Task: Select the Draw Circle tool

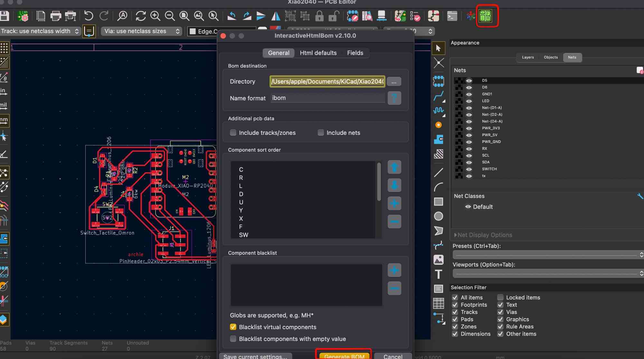Action: 438,216
